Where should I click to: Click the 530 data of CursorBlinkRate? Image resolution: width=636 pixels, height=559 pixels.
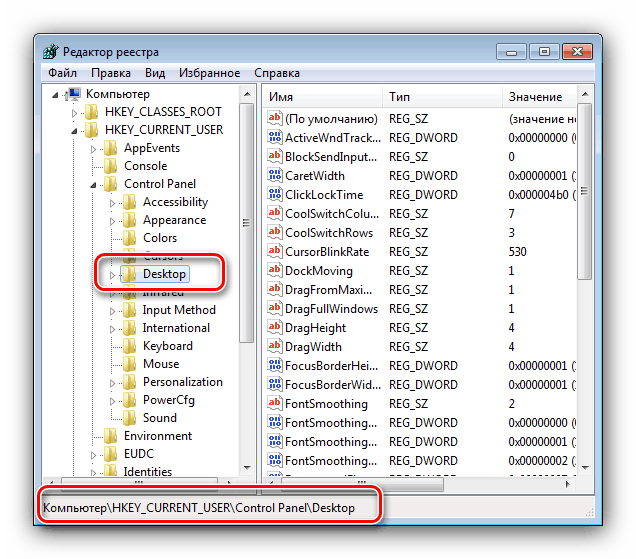click(x=517, y=252)
